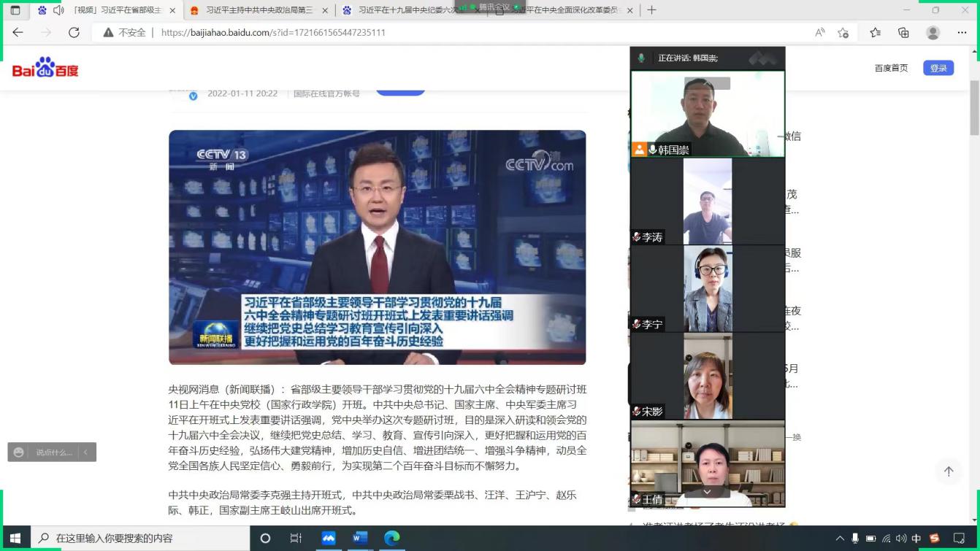Close the 习近平在中央全面深化改革委员 tab
The height and width of the screenshot is (551, 980).
(629, 10)
